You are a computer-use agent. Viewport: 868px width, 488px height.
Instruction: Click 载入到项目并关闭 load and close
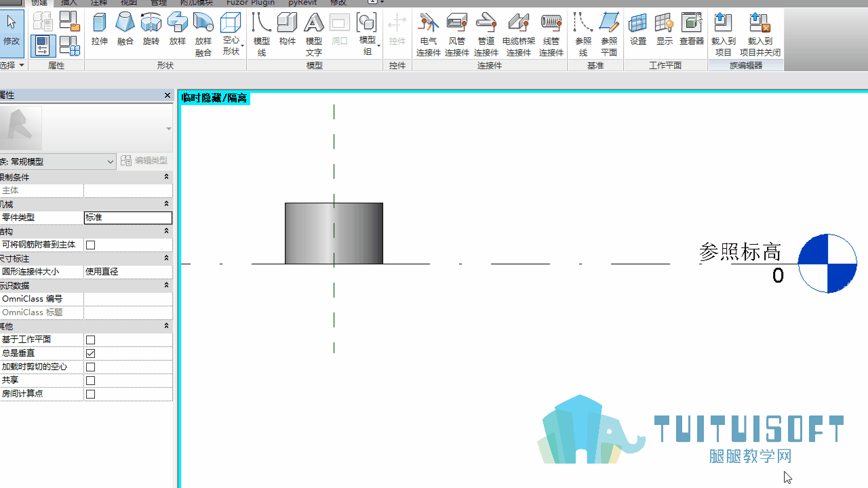click(x=760, y=34)
